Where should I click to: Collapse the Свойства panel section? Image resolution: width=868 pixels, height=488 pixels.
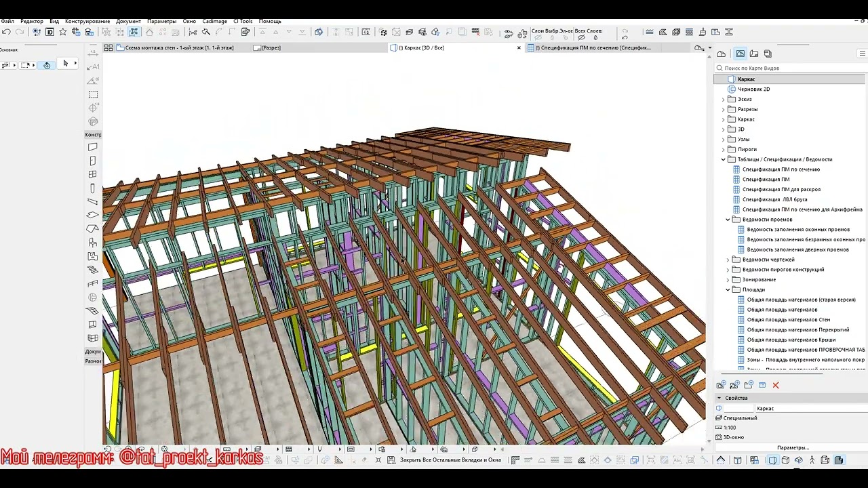click(719, 398)
